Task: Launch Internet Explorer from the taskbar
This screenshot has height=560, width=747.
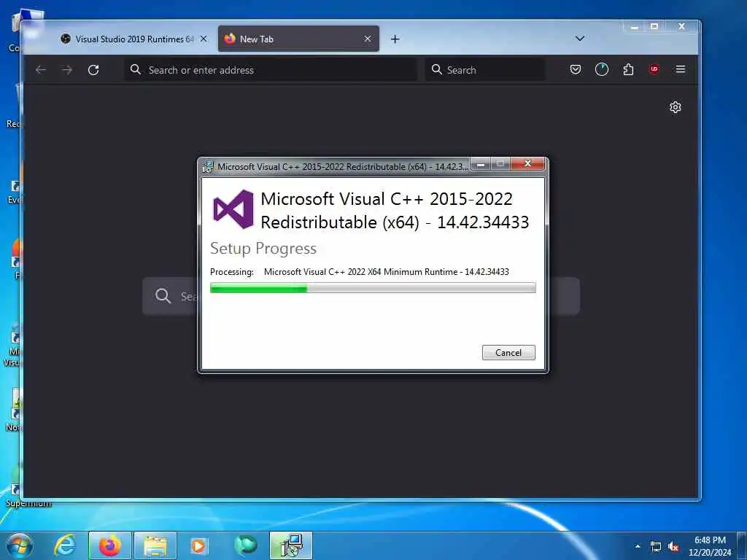Action: 64,545
